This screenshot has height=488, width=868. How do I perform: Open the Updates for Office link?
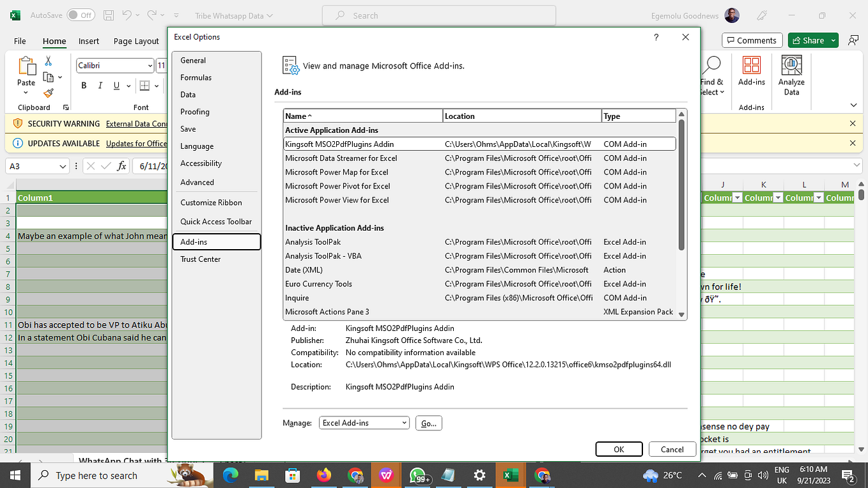136,143
